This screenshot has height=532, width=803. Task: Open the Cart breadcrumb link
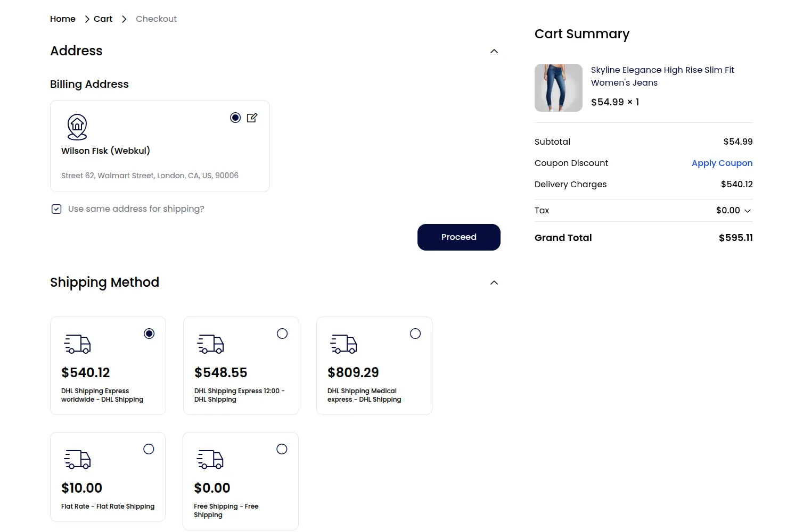point(103,19)
